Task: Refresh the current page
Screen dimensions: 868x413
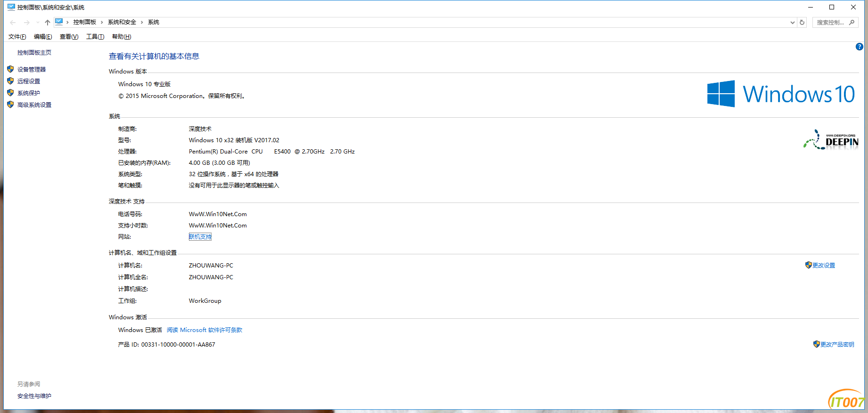Action: click(802, 22)
